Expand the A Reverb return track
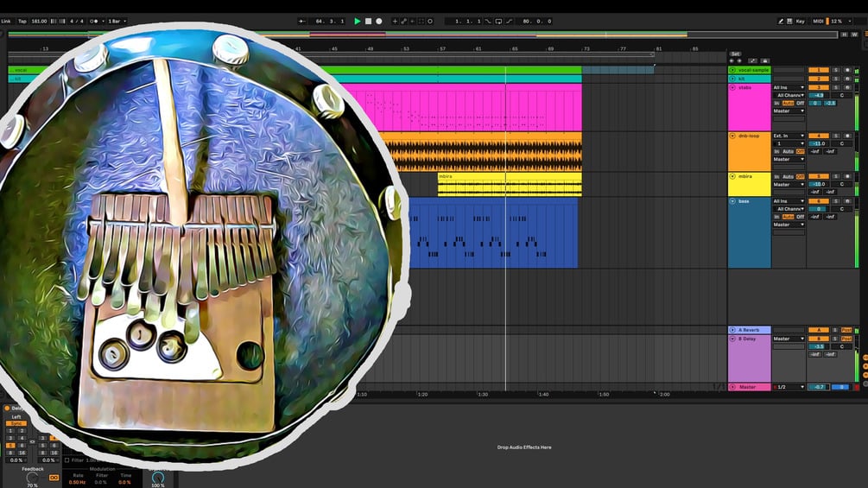Screen dimensions: 868x488 (x=732, y=330)
